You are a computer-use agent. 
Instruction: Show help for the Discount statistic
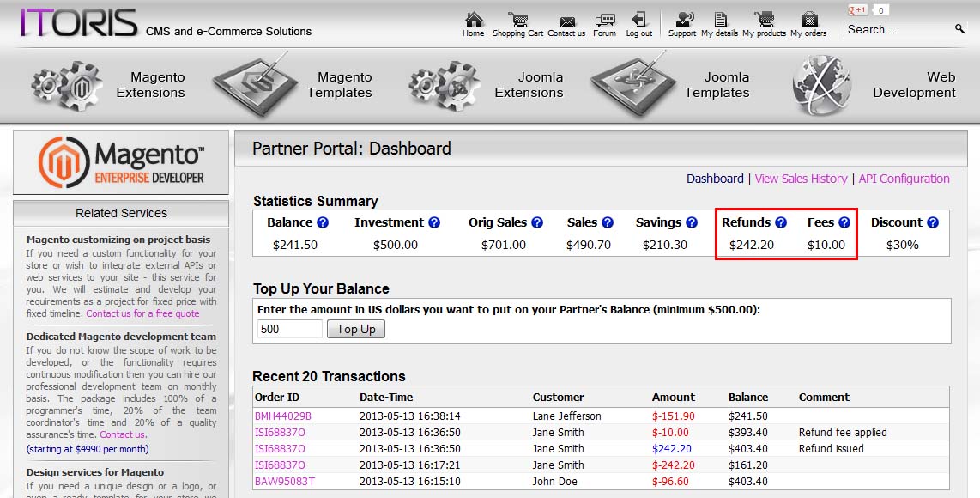(x=933, y=222)
